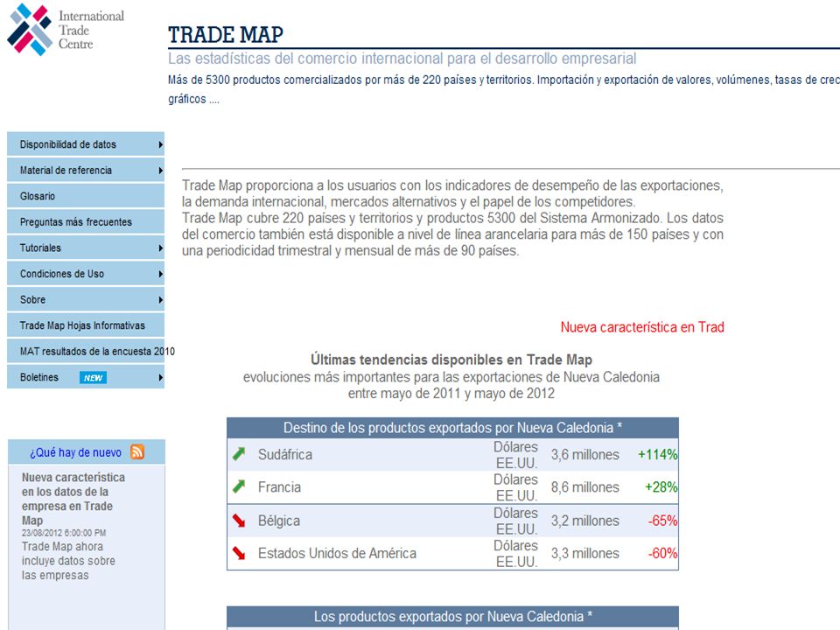Open Condiciones de Uso menu item
Viewport: 840px width, 630px height.
tap(86, 274)
